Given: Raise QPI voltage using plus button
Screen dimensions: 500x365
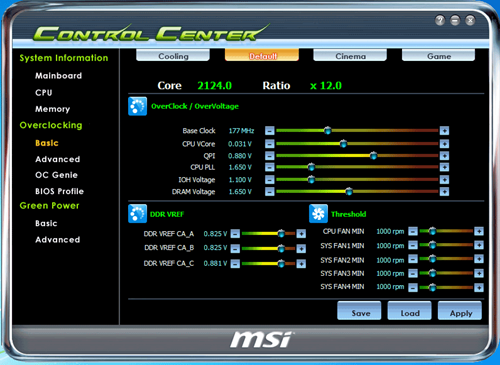Looking at the screenshot, I should click(x=444, y=156).
